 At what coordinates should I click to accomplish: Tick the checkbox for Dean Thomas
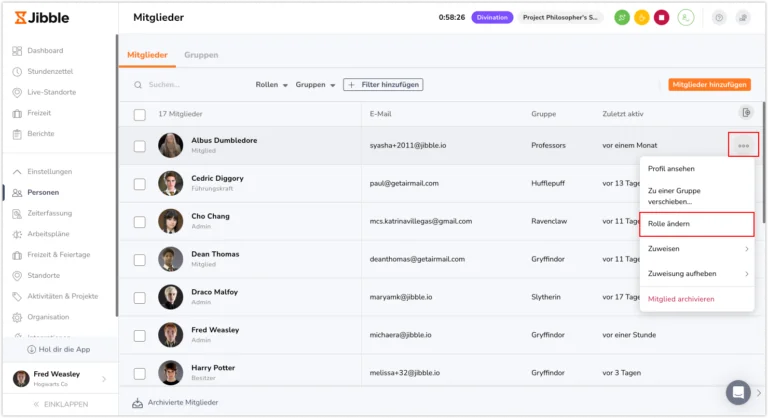click(x=140, y=260)
